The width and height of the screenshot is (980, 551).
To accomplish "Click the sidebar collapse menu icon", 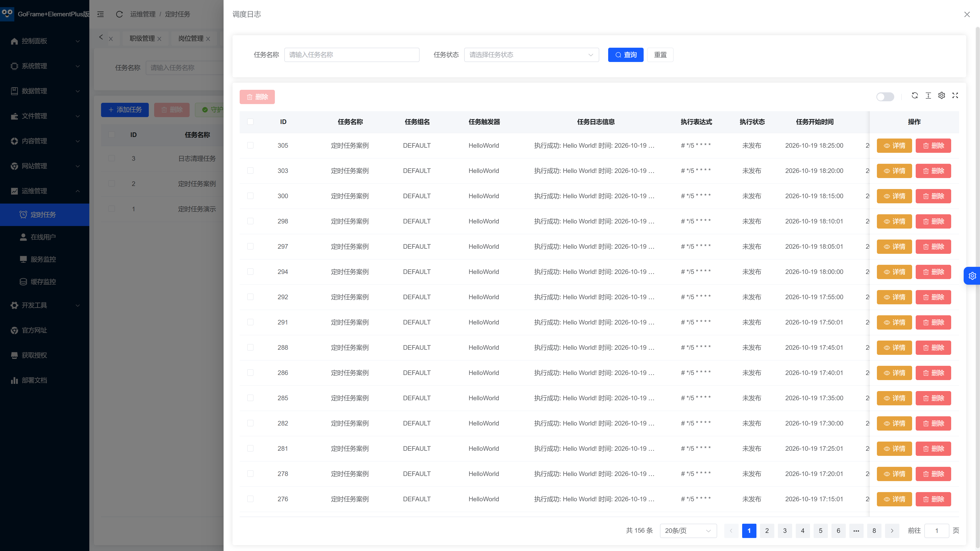I will [x=101, y=14].
